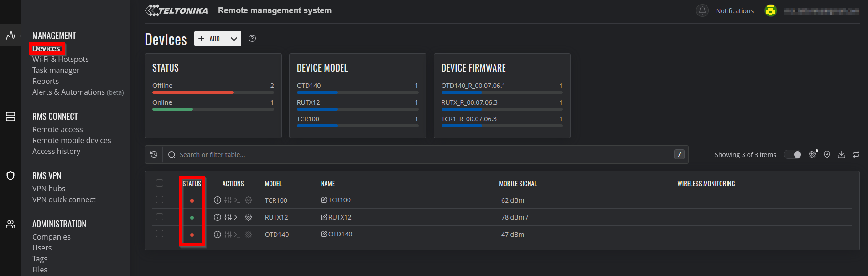
Task: Sort table by MOBILE SIGNAL column
Action: 518,184
